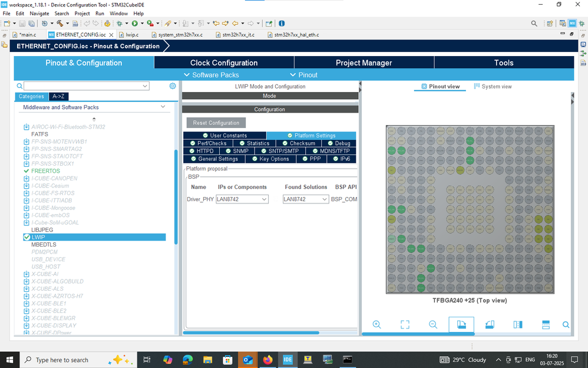The image size is (588, 368).
Task: Open the Project menu
Action: (x=82, y=14)
